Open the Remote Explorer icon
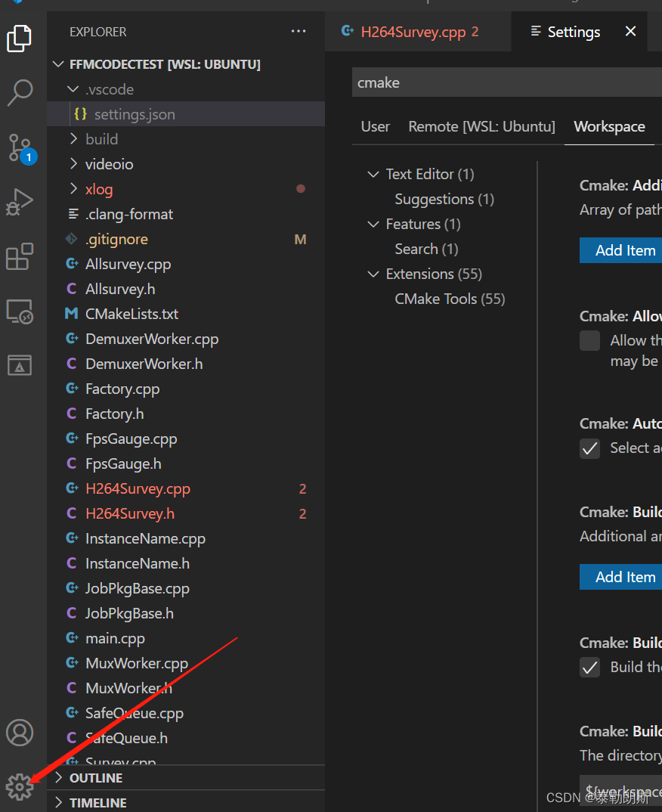 pyautogui.click(x=19, y=311)
